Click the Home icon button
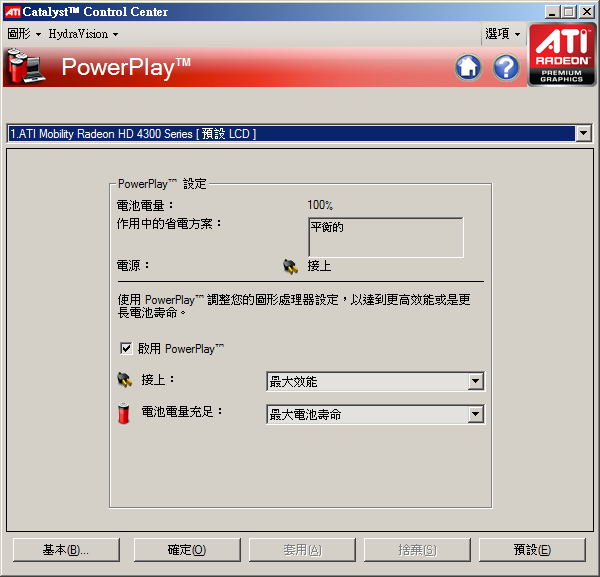The height and width of the screenshot is (577, 600). point(468,67)
